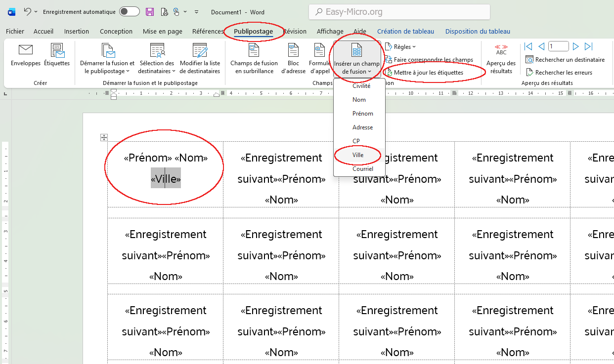614x364 pixels.
Task: Click Rechercher un destinataire
Action: click(x=566, y=60)
